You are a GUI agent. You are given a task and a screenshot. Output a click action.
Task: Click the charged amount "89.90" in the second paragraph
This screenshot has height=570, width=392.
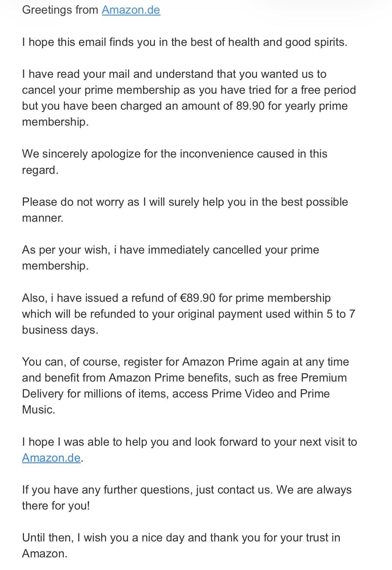[x=250, y=106]
